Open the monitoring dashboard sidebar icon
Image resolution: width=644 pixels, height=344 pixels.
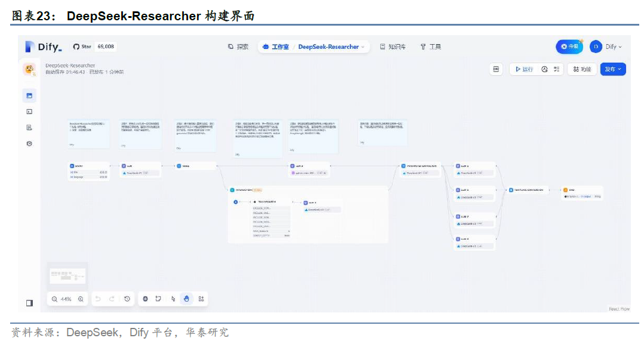click(x=29, y=144)
